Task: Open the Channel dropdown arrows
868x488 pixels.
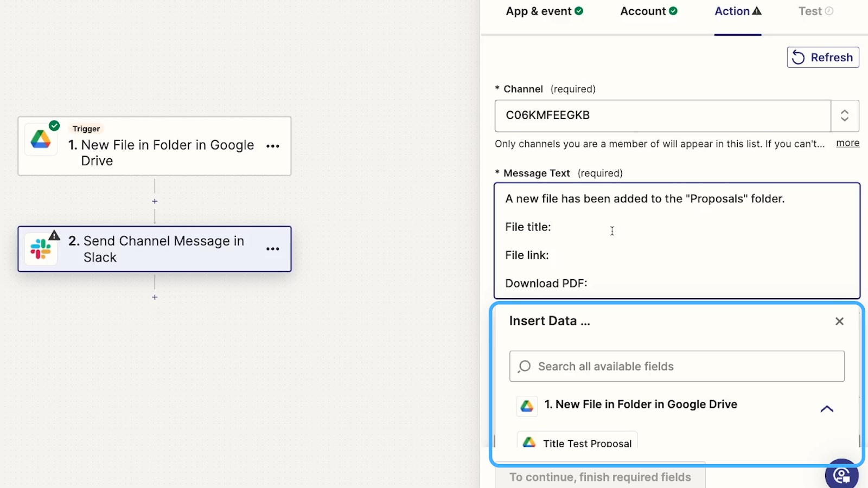Action: (x=845, y=115)
